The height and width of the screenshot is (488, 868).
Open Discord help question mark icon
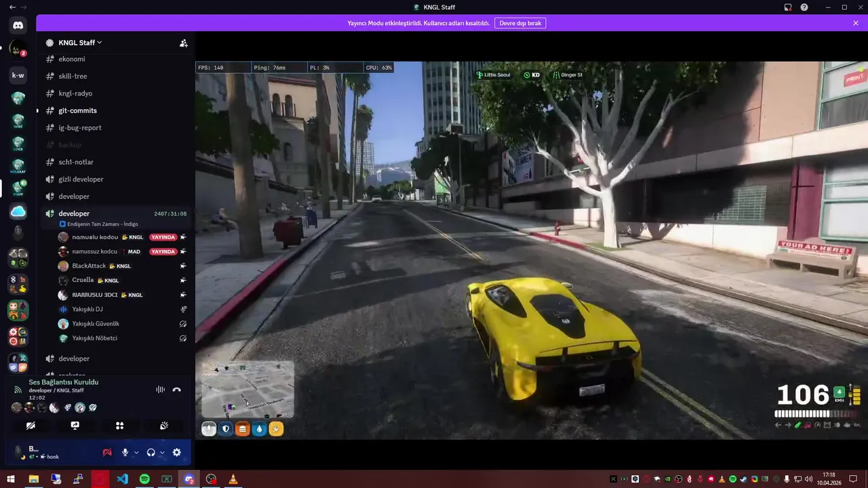click(x=804, y=7)
